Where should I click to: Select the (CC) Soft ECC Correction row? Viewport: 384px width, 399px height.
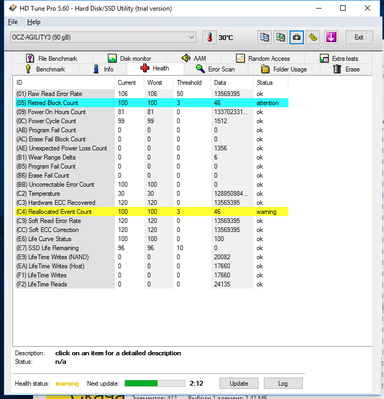point(152,230)
